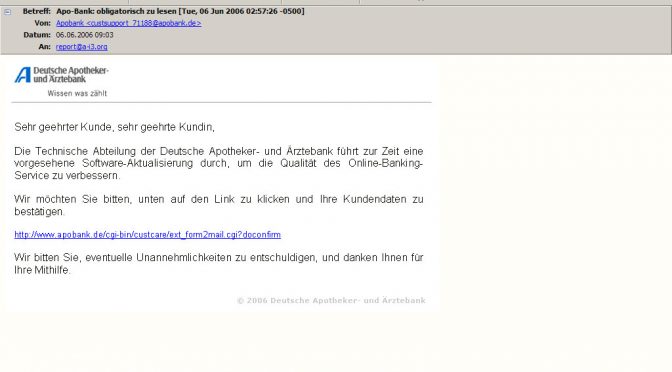This screenshot has width=672, height=372.
Task: Click the 'An:' header label
Action: coord(45,47)
